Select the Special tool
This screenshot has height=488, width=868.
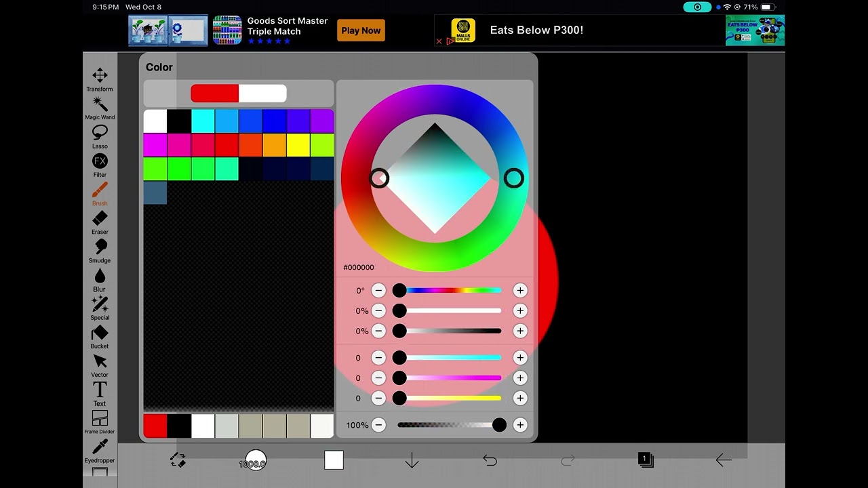click(100, 308)
